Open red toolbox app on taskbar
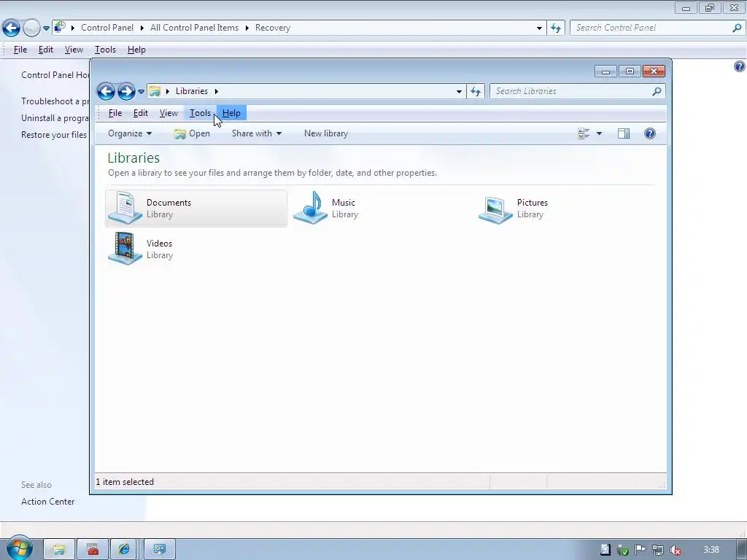The width and height of the screenshot is (747, 560). [93, 550]
